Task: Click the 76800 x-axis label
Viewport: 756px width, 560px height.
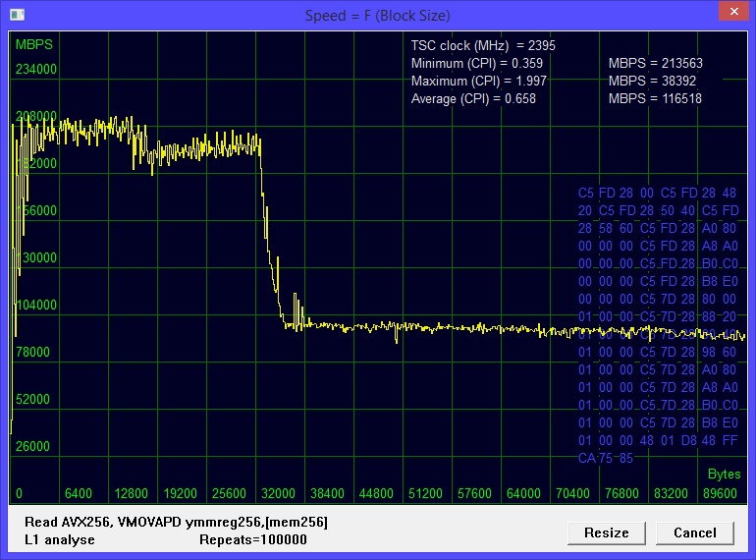Action: pyautogui.click(x=621, y=494)
